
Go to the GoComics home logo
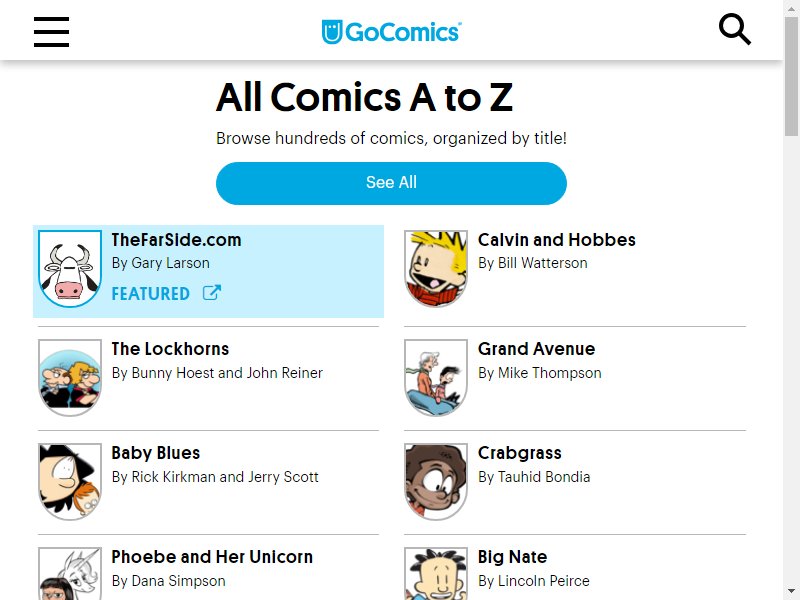[391, 32]
